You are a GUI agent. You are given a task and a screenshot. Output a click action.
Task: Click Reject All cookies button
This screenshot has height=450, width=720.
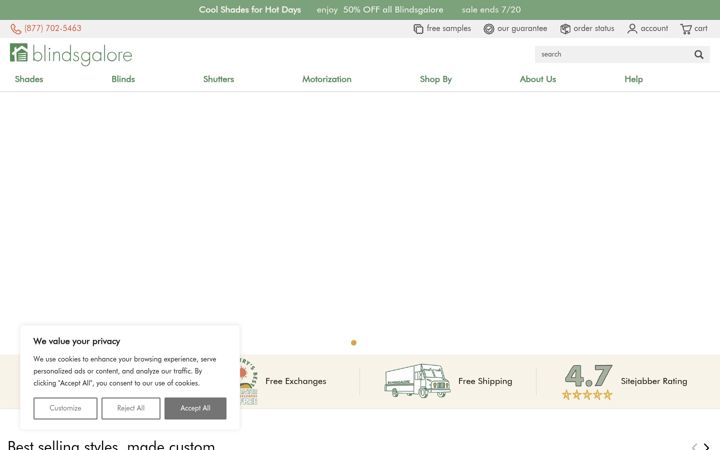[x=131, y=408]
